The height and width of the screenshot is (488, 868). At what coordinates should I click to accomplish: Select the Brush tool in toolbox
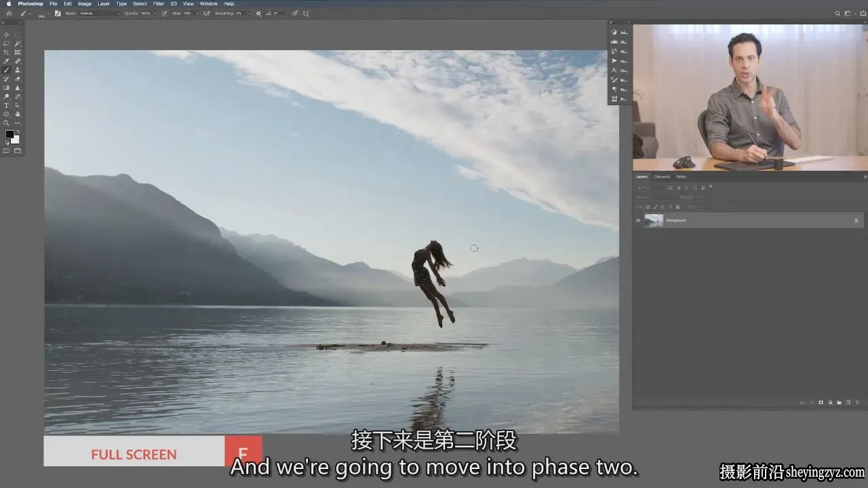6,70
